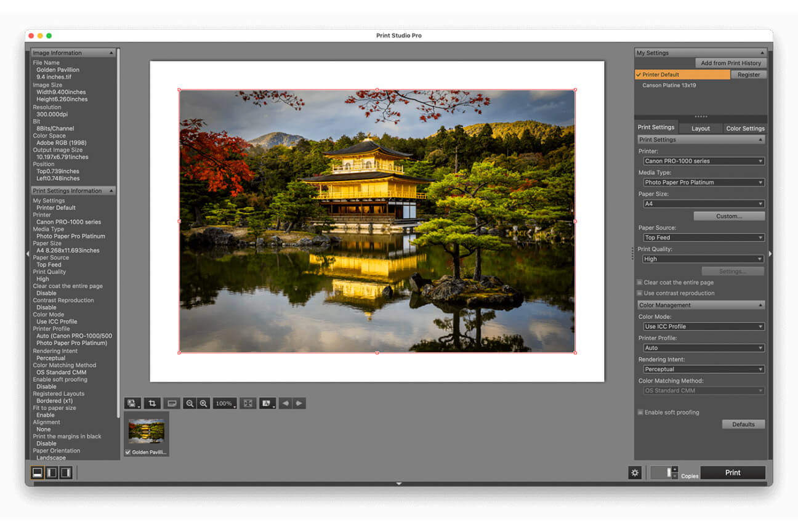
Task: Check Use contrast reproduction option
Action: point(640,293)
